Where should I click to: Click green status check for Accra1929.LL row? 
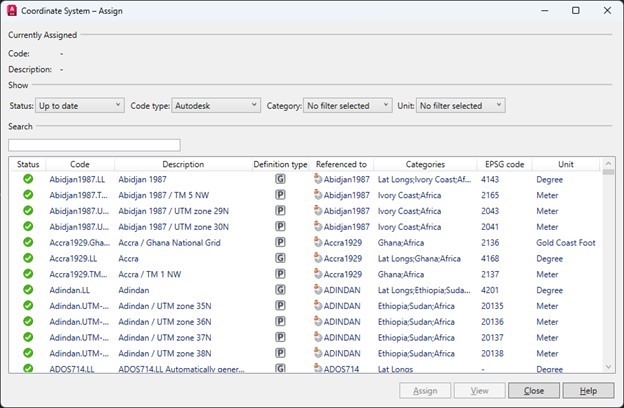tap(28, 258)
